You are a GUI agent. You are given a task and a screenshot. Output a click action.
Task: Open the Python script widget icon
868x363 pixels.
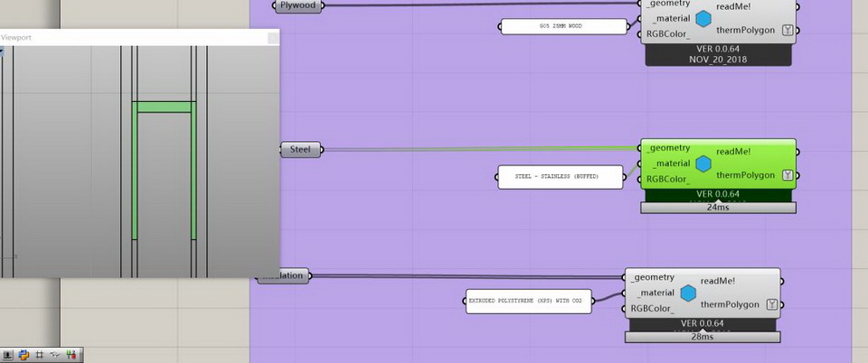click(x=24, y=355)
